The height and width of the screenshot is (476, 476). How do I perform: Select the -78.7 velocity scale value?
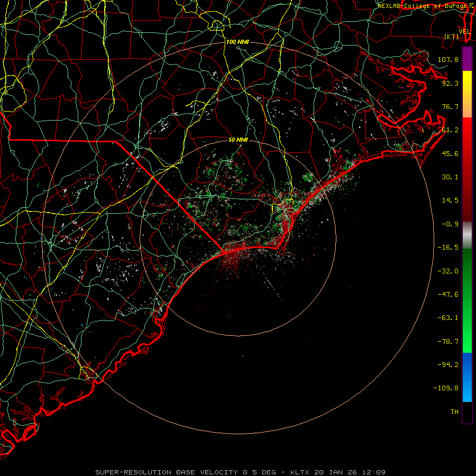click(x=448, y=342)
